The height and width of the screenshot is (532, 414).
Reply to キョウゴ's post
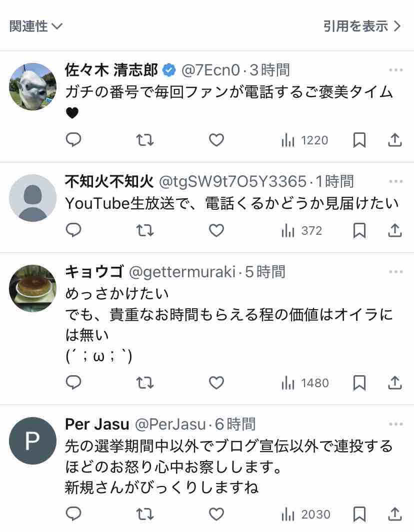coord(73,382)
